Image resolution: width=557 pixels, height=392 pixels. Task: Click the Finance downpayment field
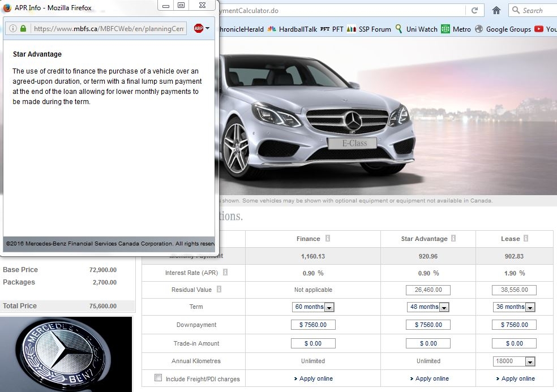point(313,325)
